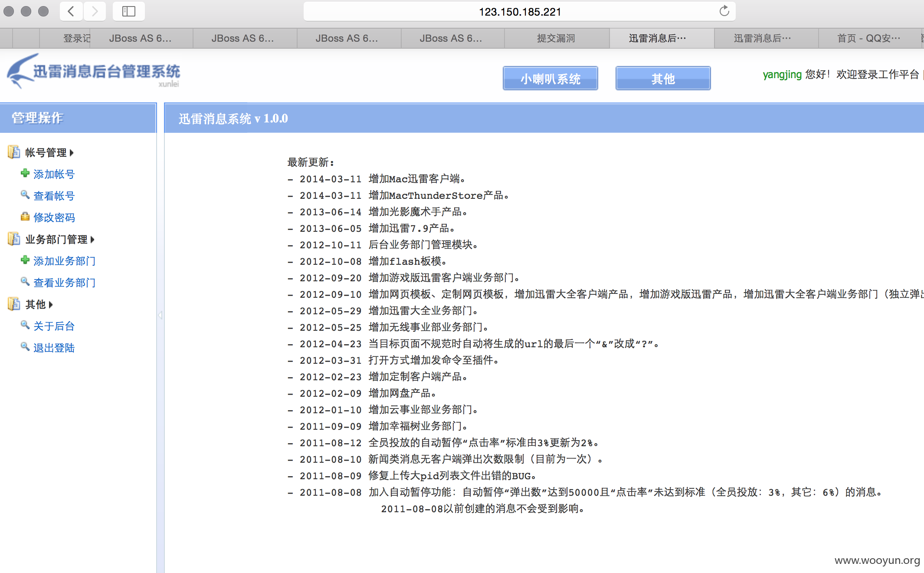
Task: Click the folder icon beside 帐号管理
Action: pyautogui.click(x=14, y=152)
